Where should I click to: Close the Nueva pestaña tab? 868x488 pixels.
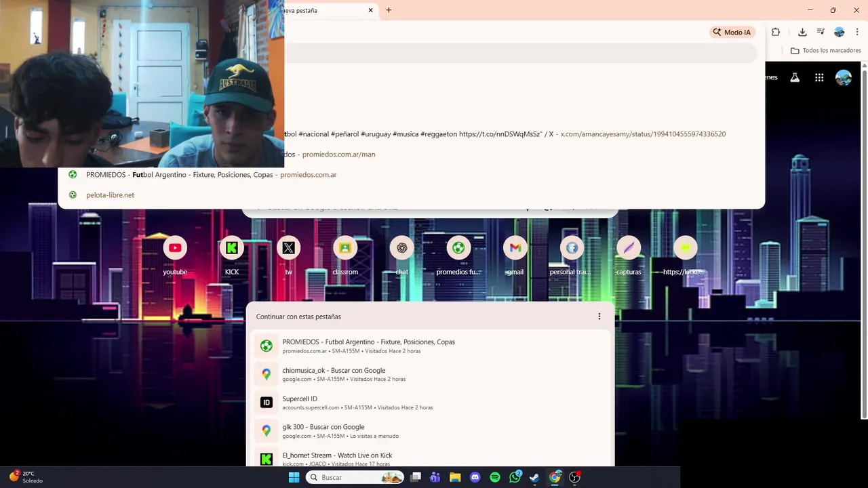(x=371, y=10)
